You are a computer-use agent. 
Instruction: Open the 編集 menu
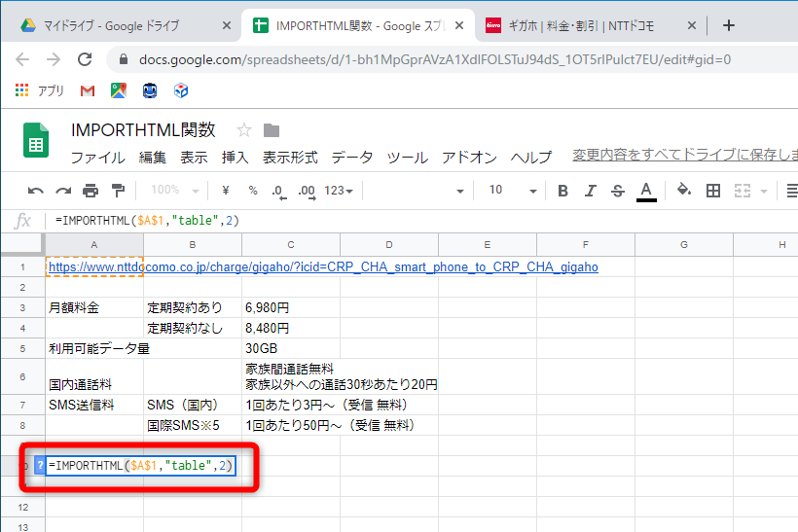[153, 158]
